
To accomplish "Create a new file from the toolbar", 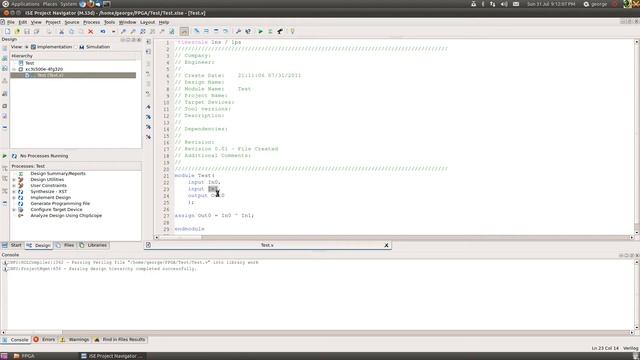I will coord(7,31).
